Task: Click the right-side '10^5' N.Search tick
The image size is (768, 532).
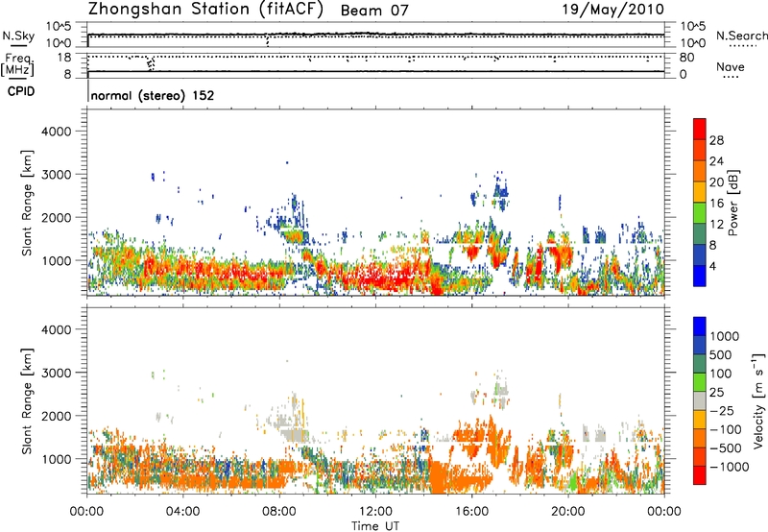Action: 693,27
